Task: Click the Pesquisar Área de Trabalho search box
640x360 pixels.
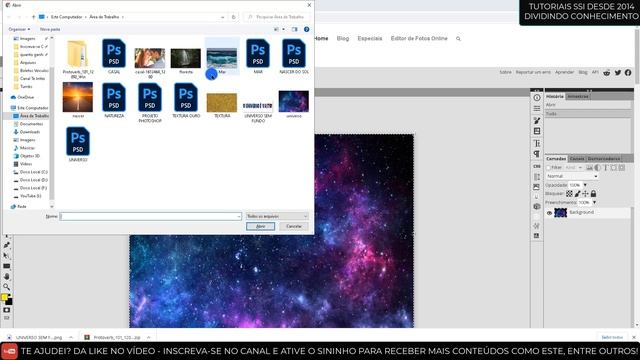Action: 276,17
